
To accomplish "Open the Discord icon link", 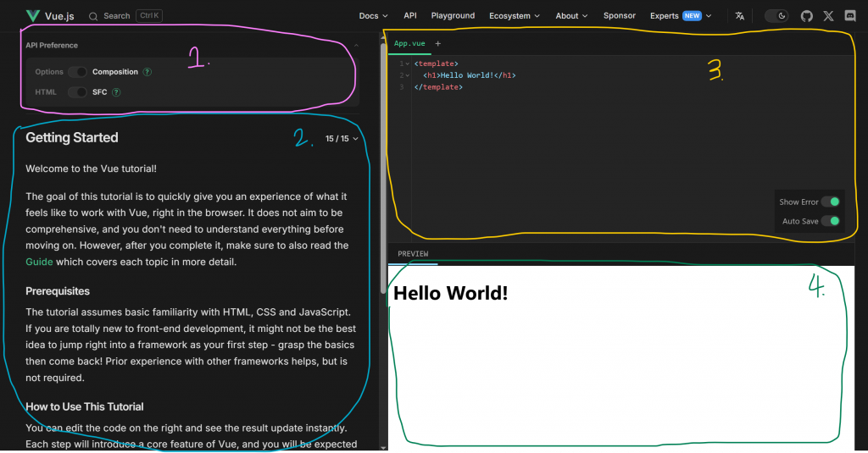I will pos(850,16).
